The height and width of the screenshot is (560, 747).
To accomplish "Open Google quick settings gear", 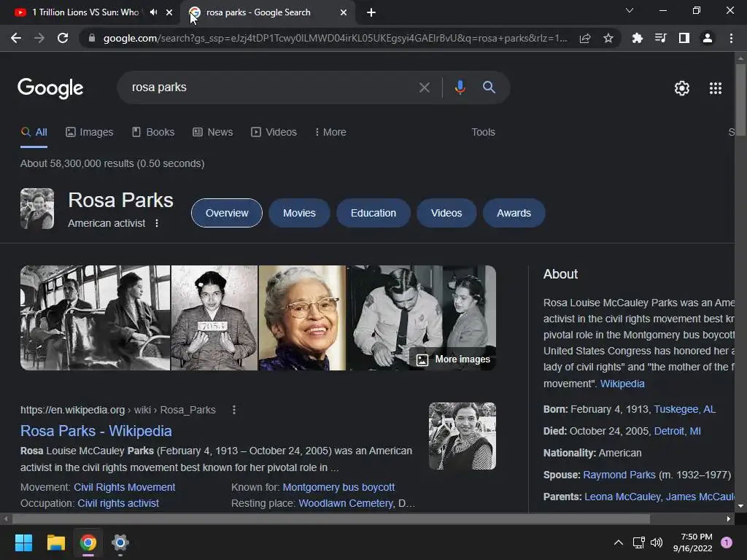I will coord(682,88).
